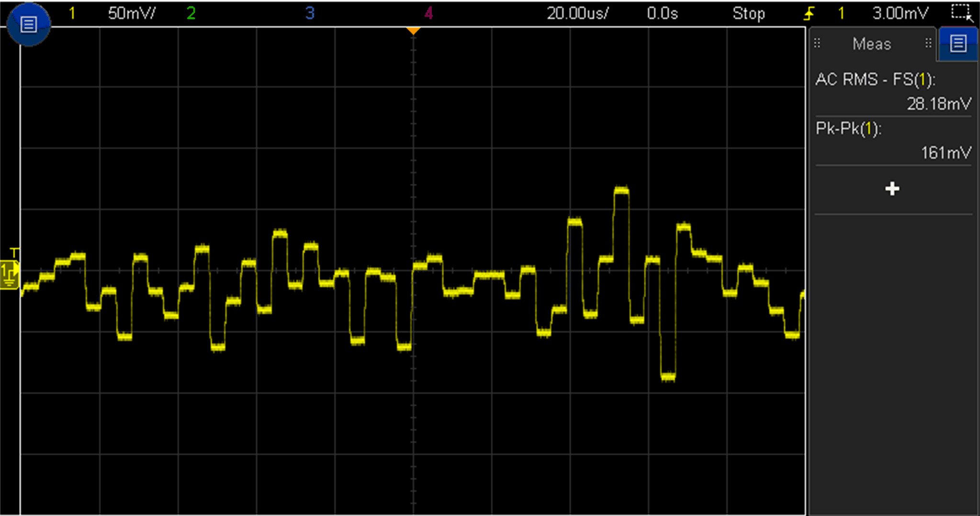Select the yellow channel 1 label
Screen dimensions: 980x516
[x=72, y=13]
